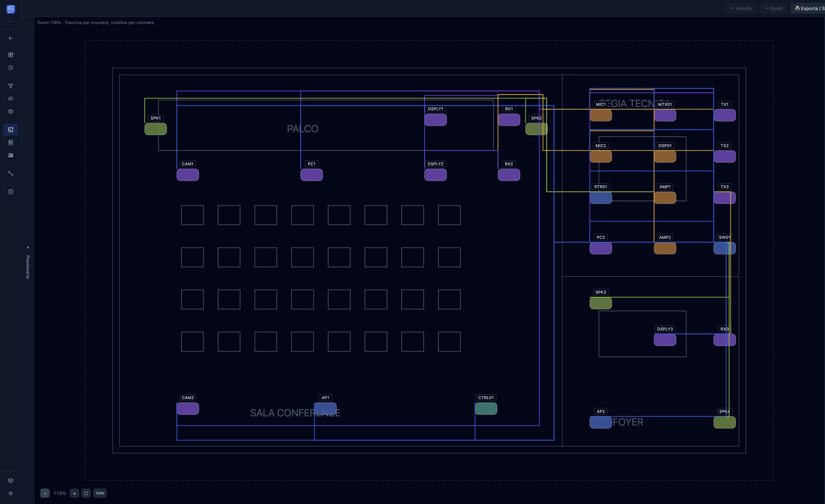
Task: Open the cube icon above the floor plan icon
Action: pyautogui.click(x=10, y=111)
